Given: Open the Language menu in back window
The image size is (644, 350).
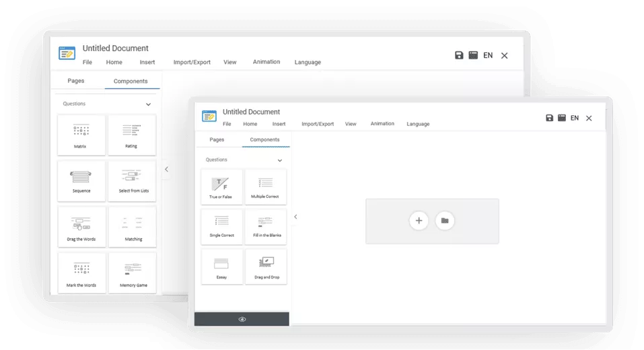Looking at the screenshot, I should [308, 62].
